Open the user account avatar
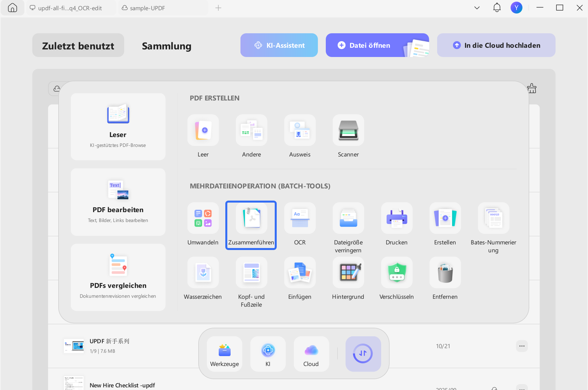Screen dimensions: 588x390 [516, 8]
